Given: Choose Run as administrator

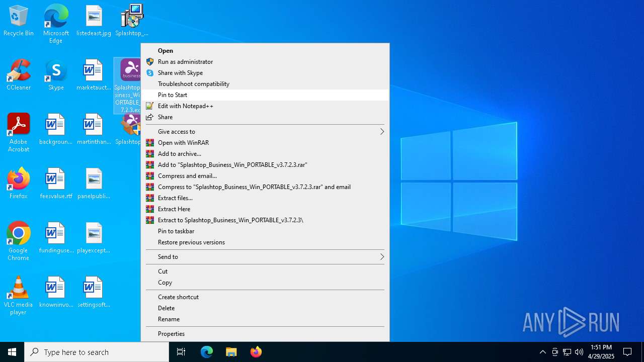Looking at the screenshot, I should coord(265,62).
